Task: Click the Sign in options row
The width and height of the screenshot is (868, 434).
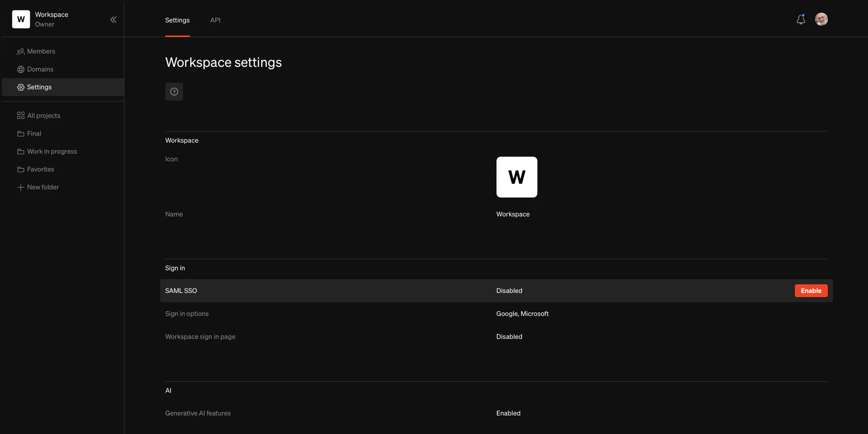Action: (522, 313)
